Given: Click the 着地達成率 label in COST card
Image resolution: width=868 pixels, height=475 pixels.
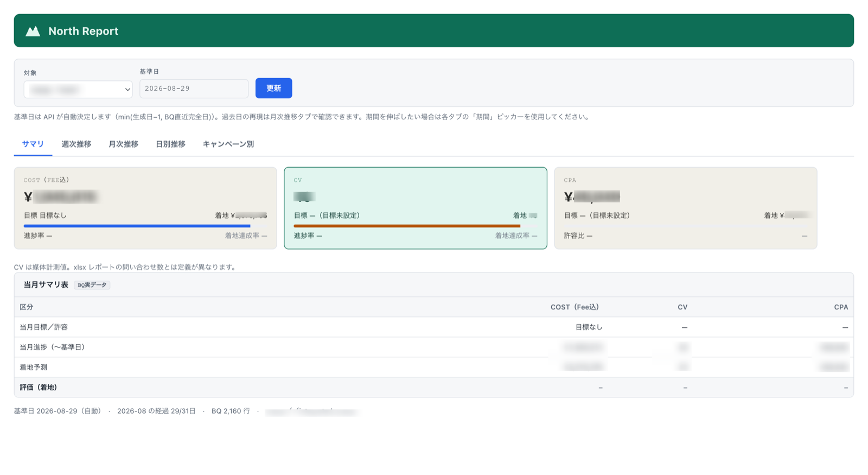Looking at the screenshot, I should 246,236.
